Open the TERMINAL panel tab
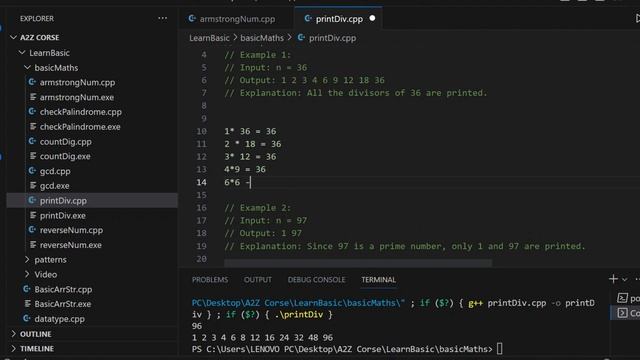 (x=378, y=280)
